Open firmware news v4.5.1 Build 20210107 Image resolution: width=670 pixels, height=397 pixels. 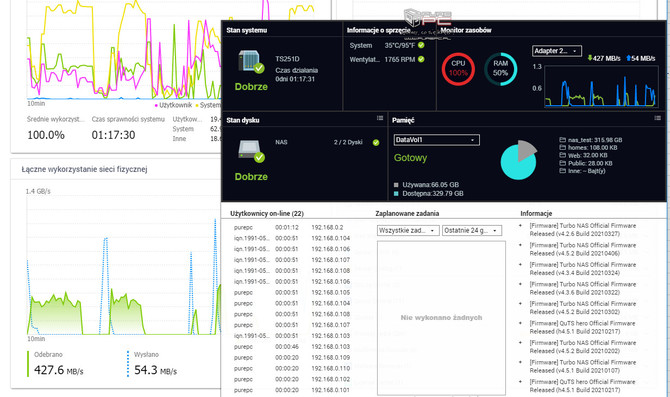click(583, 366)
